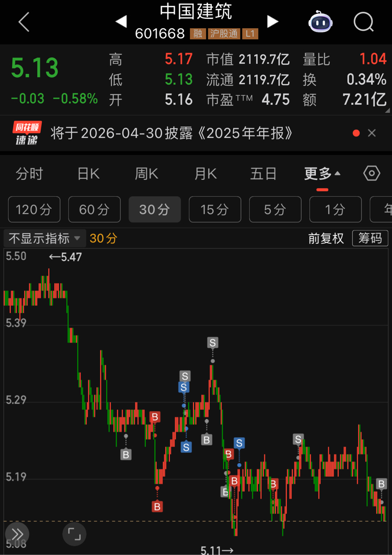
Task: Tap the change percentage -0.58%
Action: point(76,99)
